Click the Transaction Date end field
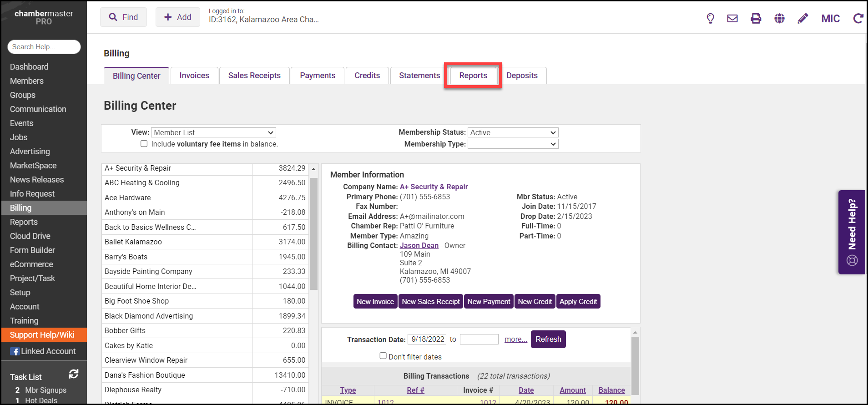Screen dimensions: 868x405 [479, 339]
